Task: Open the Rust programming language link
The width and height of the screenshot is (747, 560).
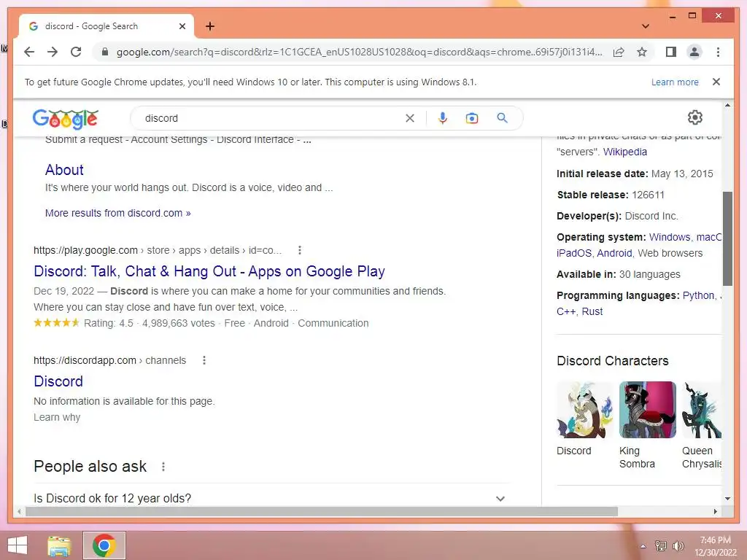Action: pyautogui.click(x=592, y=311)
